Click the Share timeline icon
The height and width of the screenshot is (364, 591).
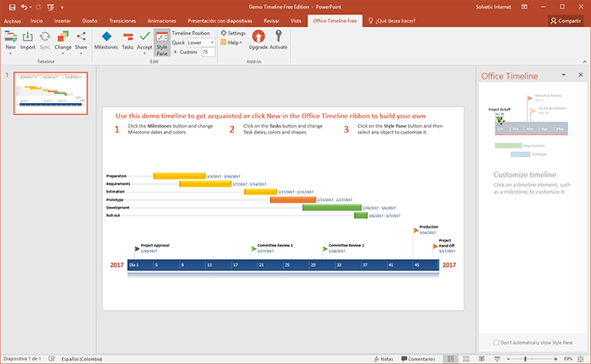[81, 42]
